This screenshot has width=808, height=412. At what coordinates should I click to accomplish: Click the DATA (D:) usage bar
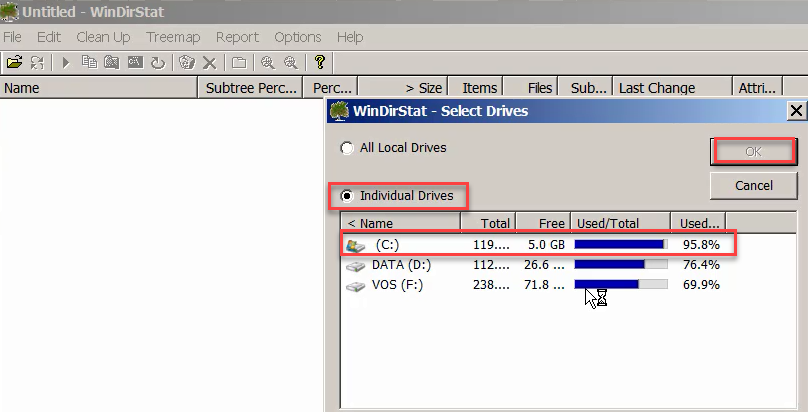click(x=621, y=264)
